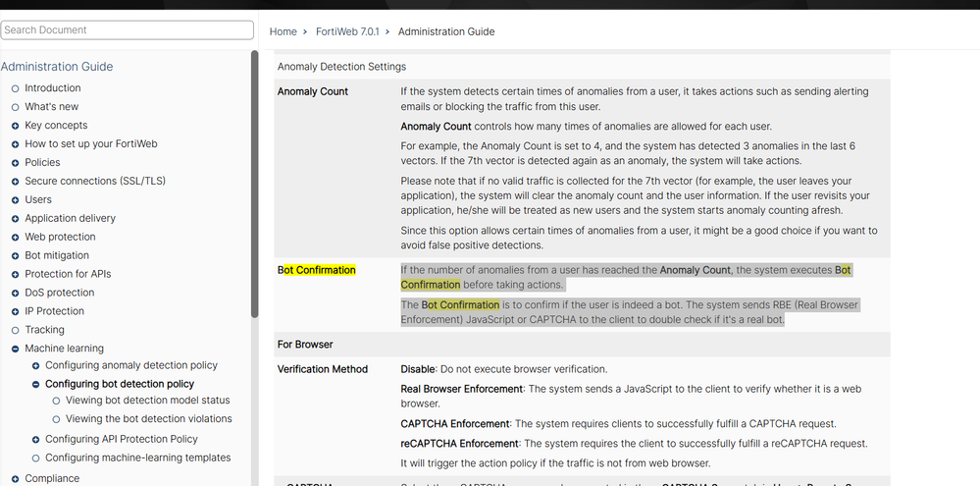Expand the Compliance plus icon
This screenshot has height=486, width=980.
tap(15, 479)
